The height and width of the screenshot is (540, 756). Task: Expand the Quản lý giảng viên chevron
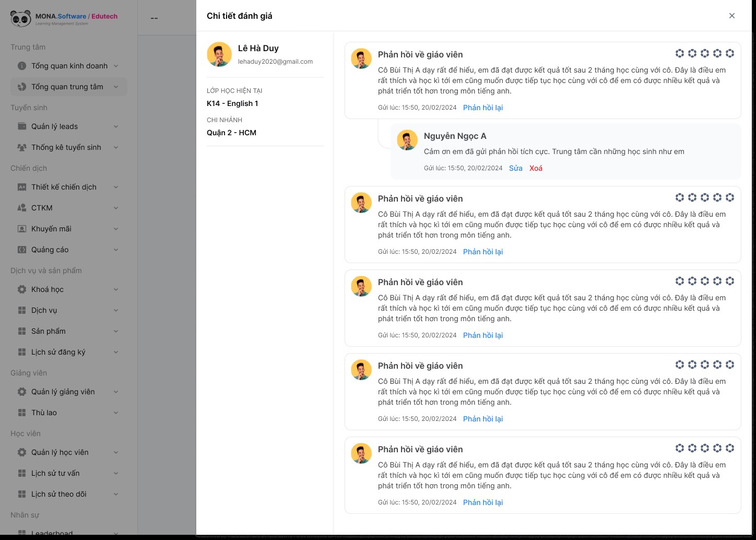[x=116, y=392]
